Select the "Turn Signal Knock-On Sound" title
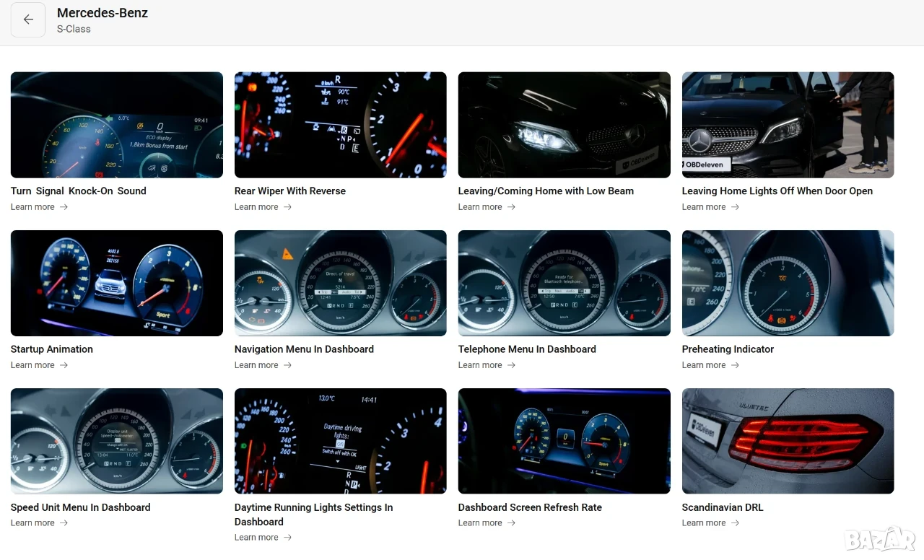The width and height of the screenshot is (924, 560). coord(79,191)
